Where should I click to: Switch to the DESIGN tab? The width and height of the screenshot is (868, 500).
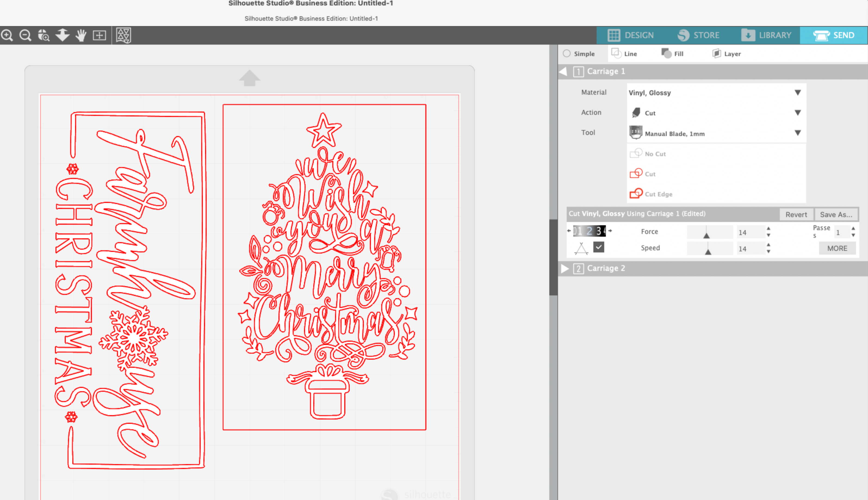tap(631, 35)
